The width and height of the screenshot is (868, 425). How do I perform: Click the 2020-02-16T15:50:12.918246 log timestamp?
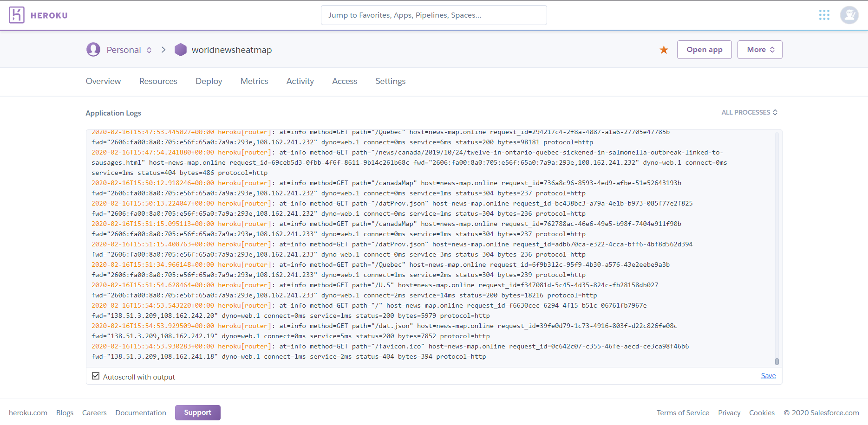coord(153,183)
